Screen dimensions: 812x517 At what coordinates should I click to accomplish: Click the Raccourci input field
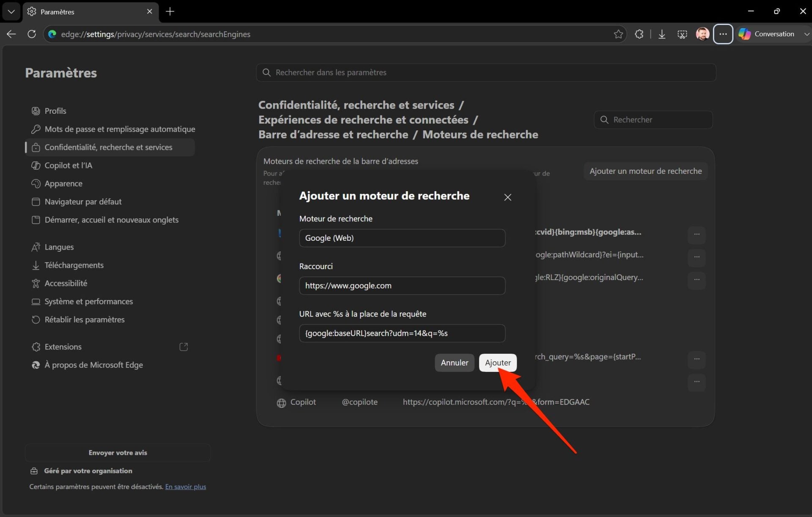click(402, 286)
